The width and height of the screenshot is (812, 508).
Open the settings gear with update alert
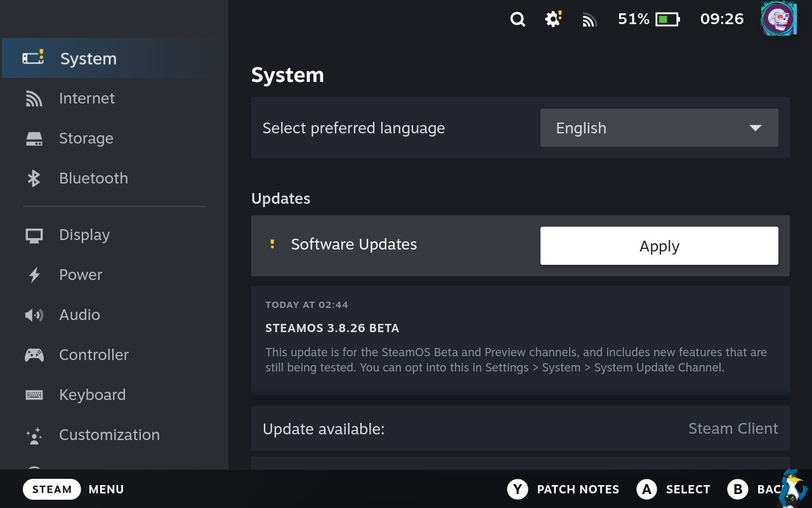553,19
